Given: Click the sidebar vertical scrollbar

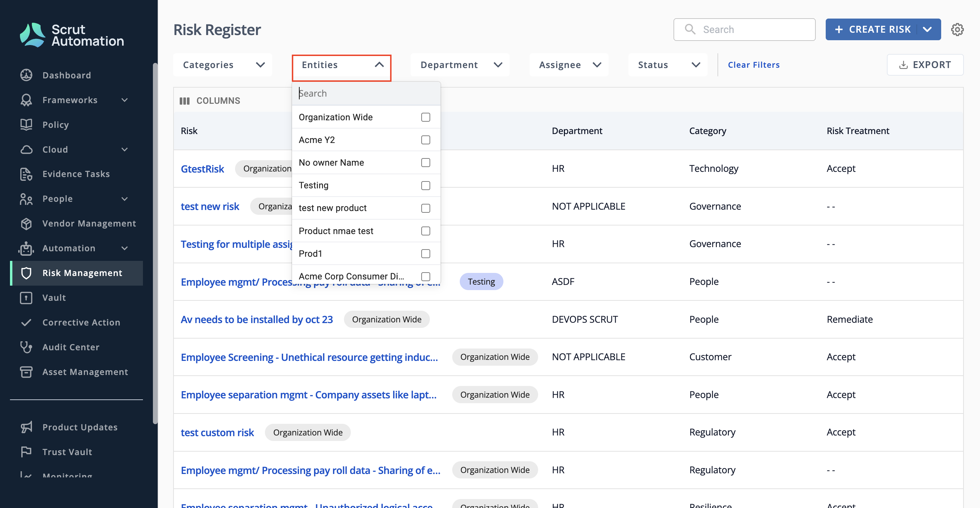Looking at the screenshot, I should [155, 244].
